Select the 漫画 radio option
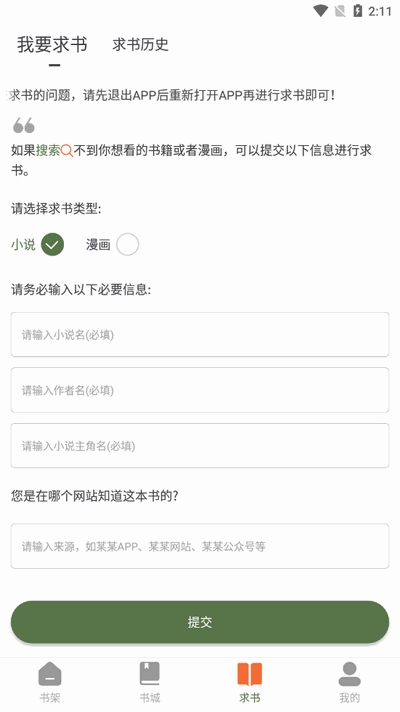The width and height of the screenshot is (400, 712). click(x=128, y=245)
